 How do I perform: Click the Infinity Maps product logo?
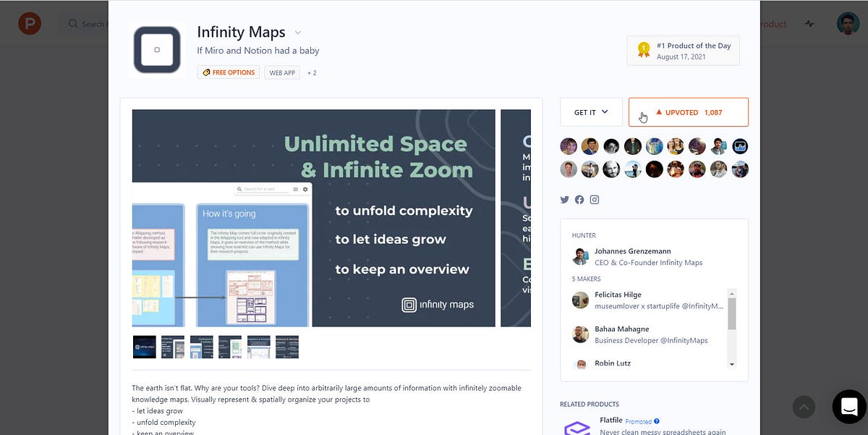click(157, 50)
